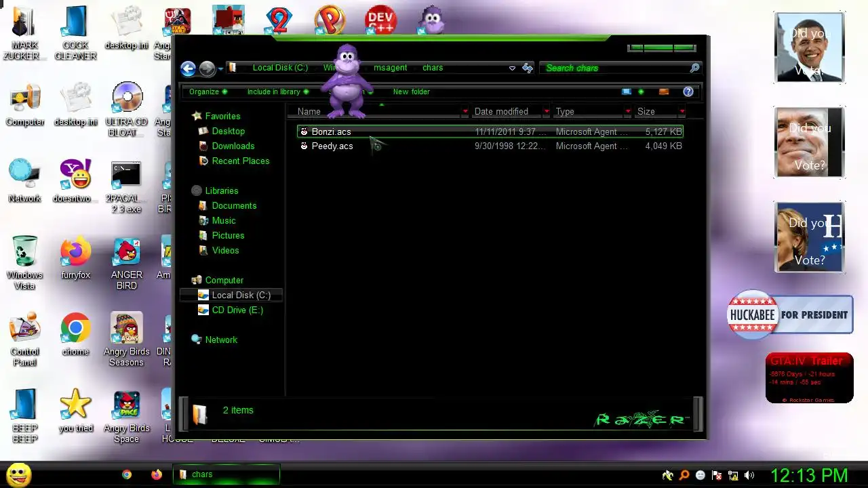The width and height of the screenshot is (868, 488).
Task: Click the red P icon on desktop
Action: [330, 20]
